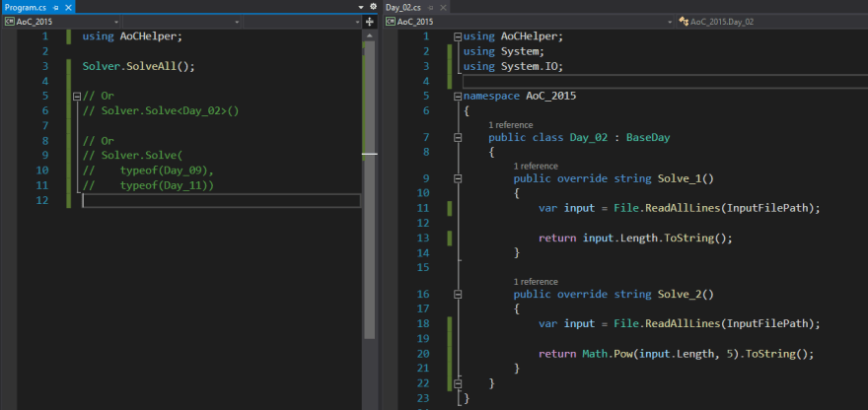Open '1 reference' link above Solve_1

click(536, 166)
